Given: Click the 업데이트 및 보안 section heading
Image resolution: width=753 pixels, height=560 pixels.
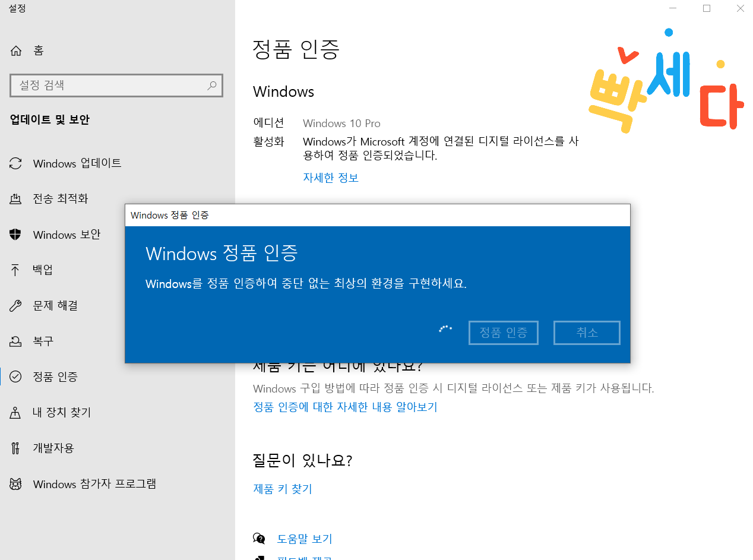Looking at the screenshot, I should (50, 120).
